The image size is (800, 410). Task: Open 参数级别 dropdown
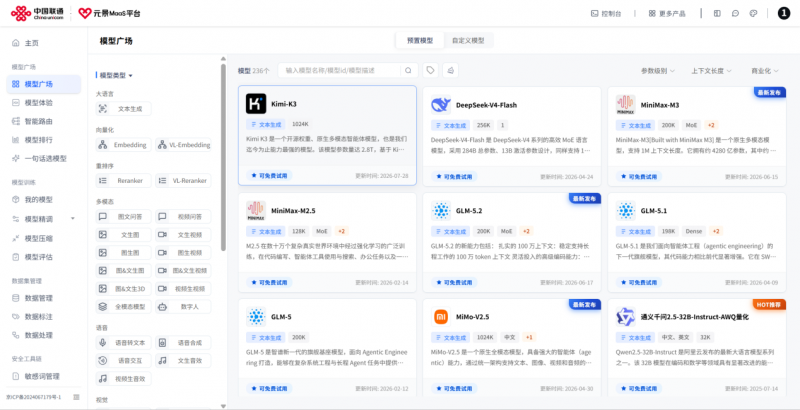click(x=658, y=71)
